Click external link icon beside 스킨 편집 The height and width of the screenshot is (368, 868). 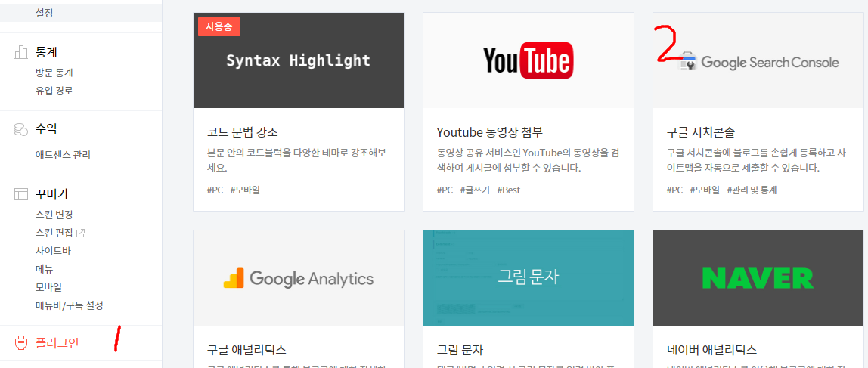pos(80,233)
